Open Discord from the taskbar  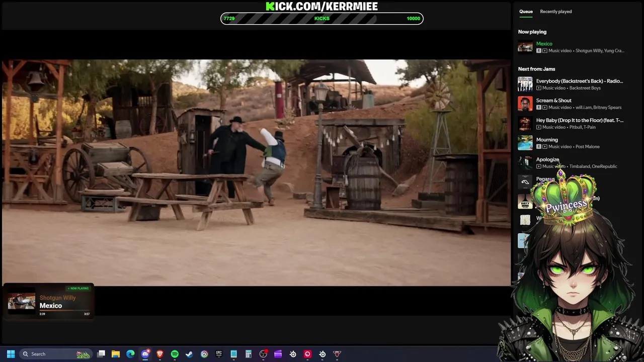click(145, 354)
